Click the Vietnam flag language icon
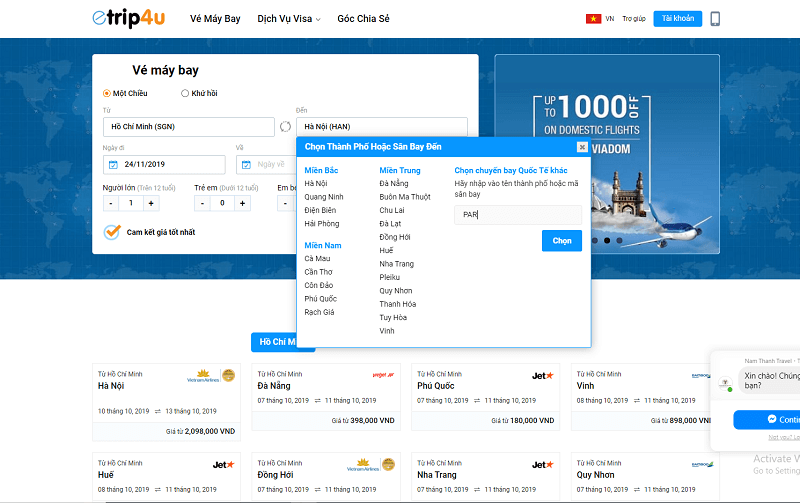800x503 pixels. pos(593,19)
